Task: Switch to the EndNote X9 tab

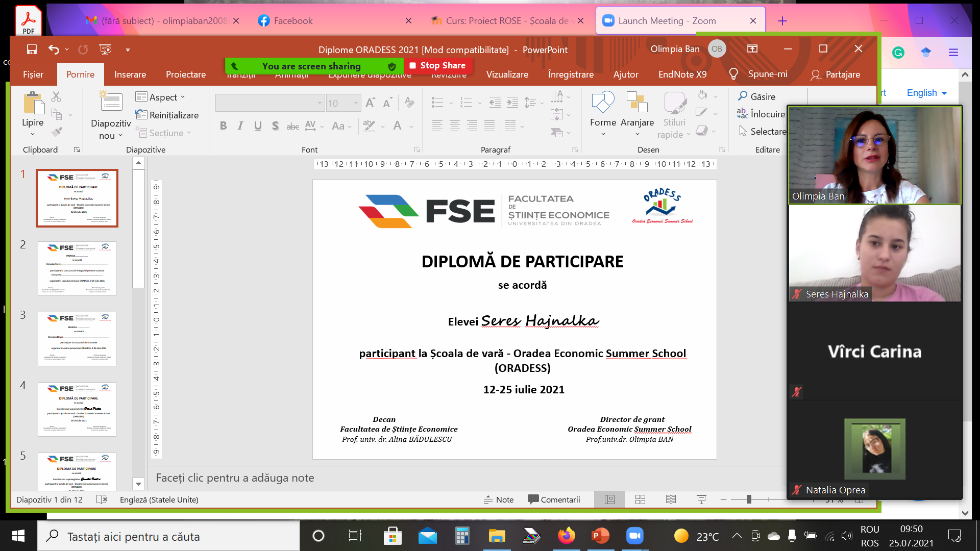Action: click(x=682, y=74)
